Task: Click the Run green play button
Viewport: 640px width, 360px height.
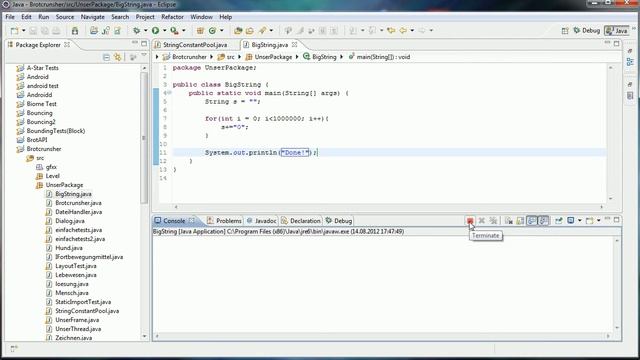Action: 156,31
